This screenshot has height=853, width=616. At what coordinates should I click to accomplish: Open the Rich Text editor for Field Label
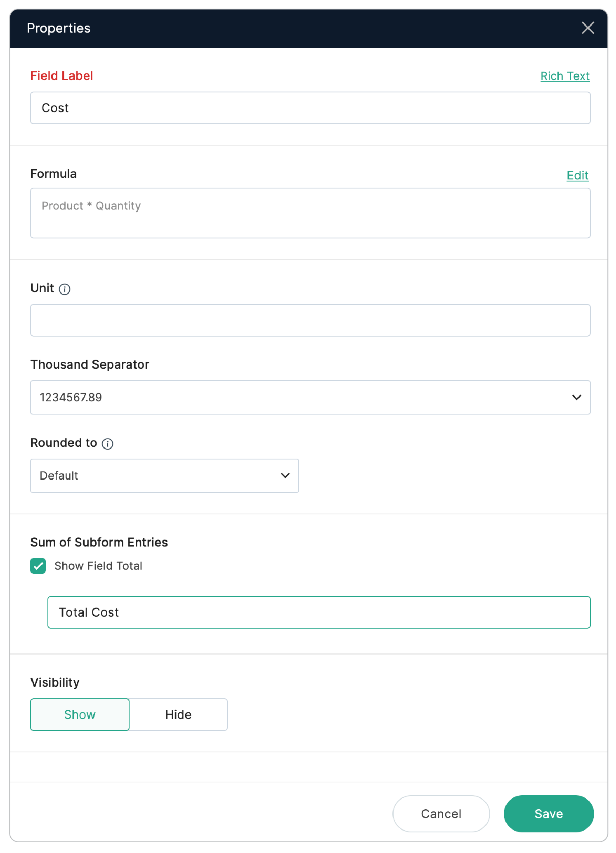[565, 76]
